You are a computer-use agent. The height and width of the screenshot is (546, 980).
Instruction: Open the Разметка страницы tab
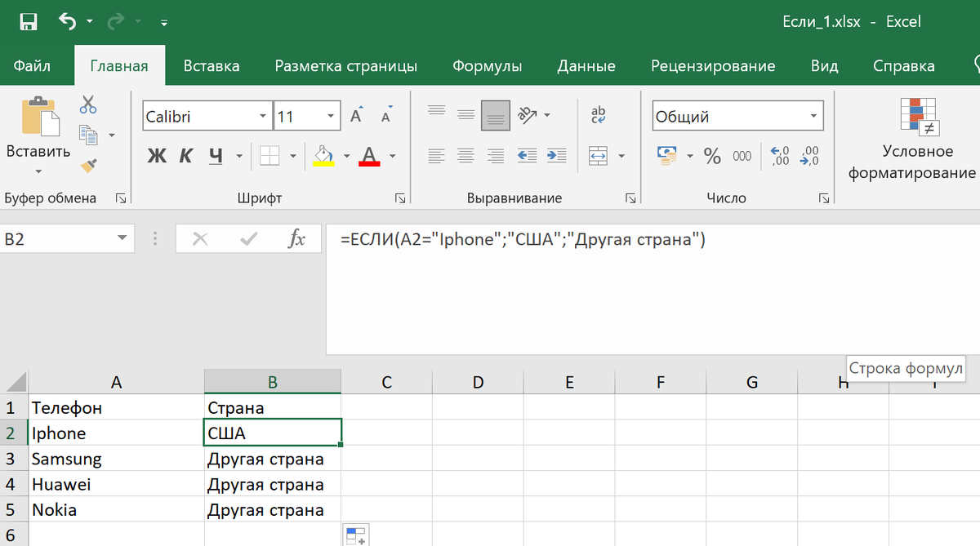click(x=345, y=66)
